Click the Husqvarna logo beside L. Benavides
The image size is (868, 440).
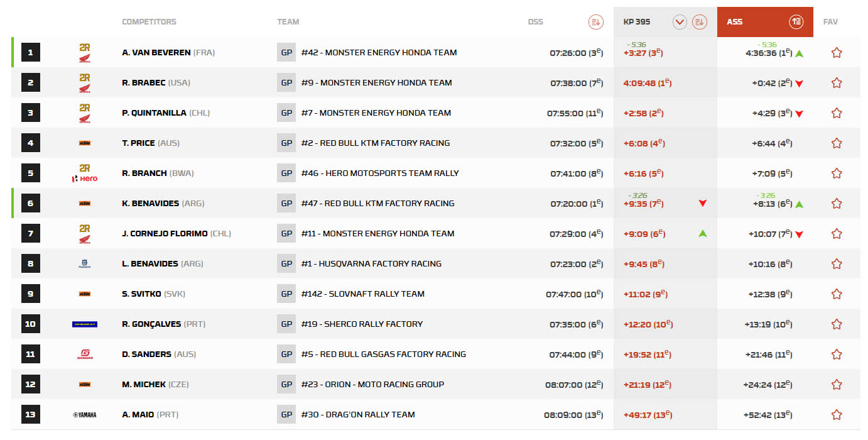click(x=85, y=264)
